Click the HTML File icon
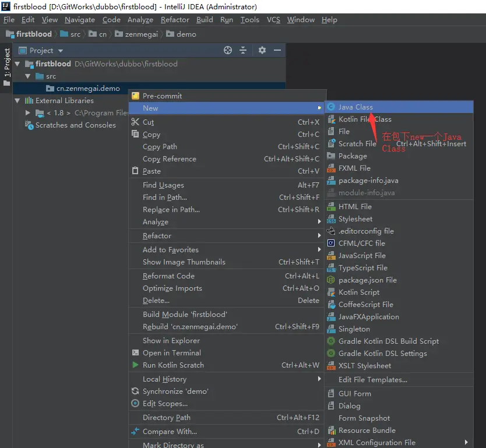 [331, 206]
